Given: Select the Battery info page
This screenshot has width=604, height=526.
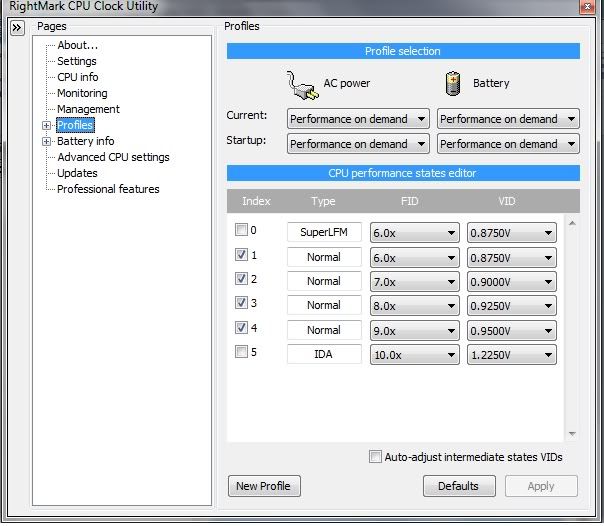Looking at the screenshot, I should [86, 141].
